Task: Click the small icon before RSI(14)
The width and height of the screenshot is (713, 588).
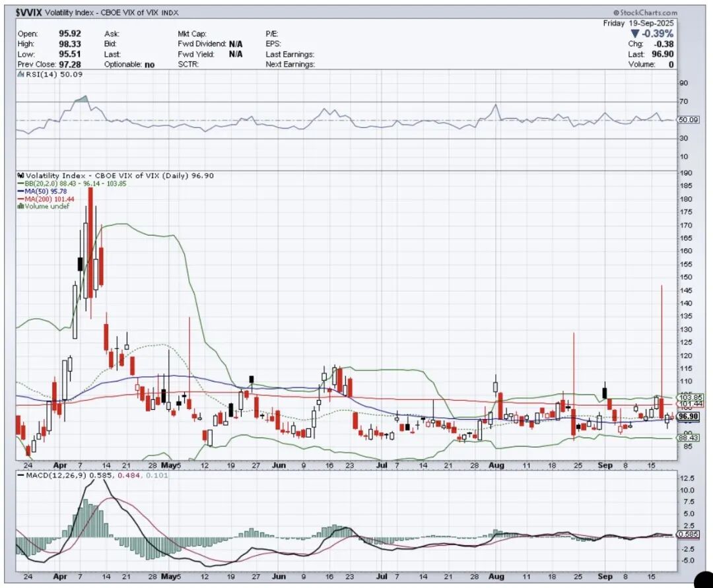Action: click(x=21, y=74)
